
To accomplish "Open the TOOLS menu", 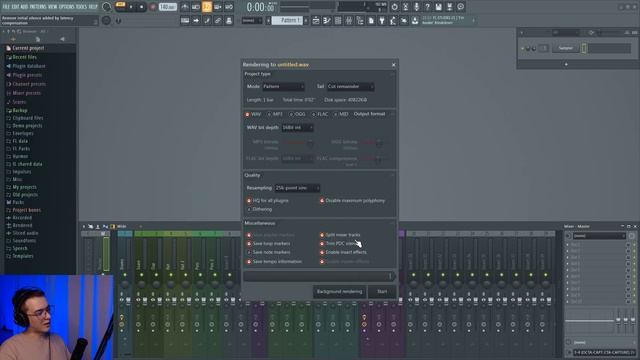I will pos(81,7).
